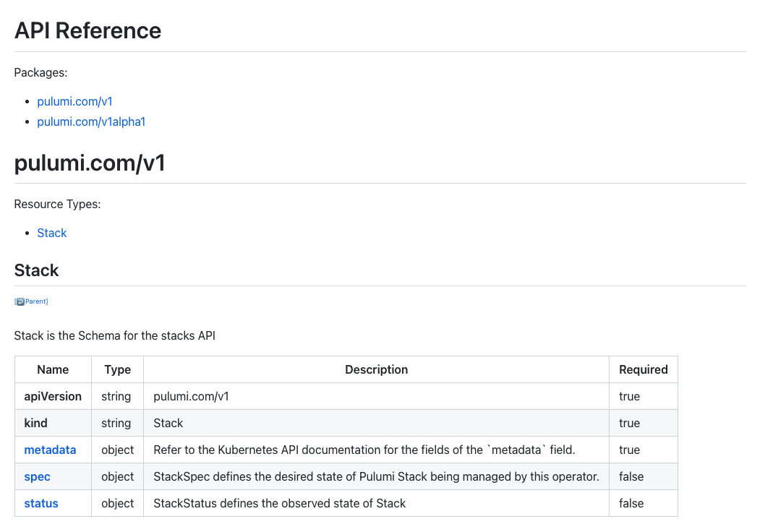Click 'true' required value in metadata row

click(629, 450)
